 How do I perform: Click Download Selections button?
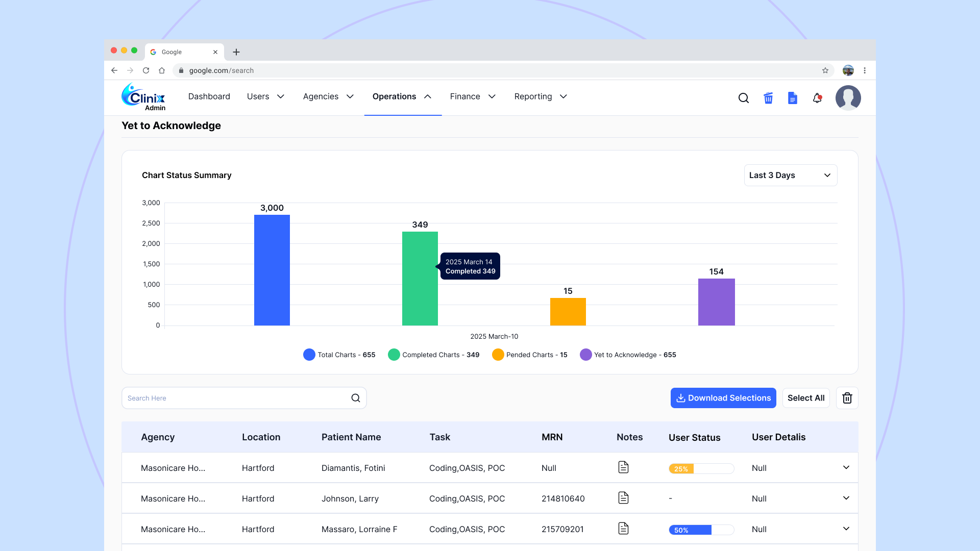click(723, 398)
